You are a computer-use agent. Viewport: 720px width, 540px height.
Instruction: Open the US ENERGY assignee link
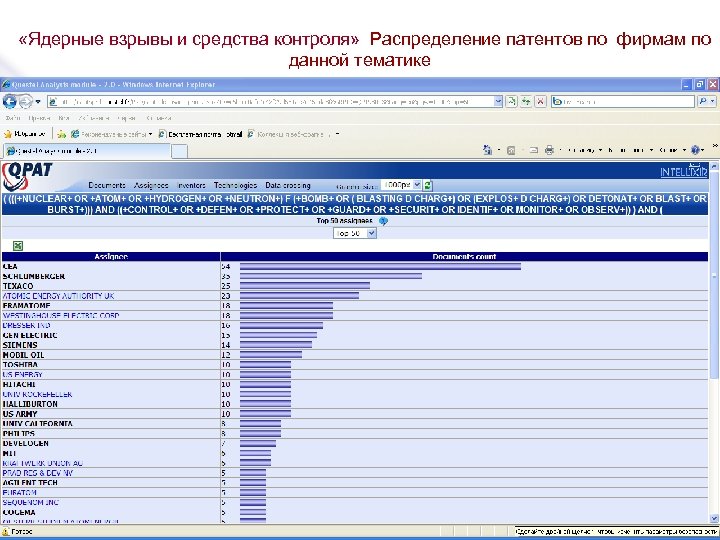(x=22, y=374)
